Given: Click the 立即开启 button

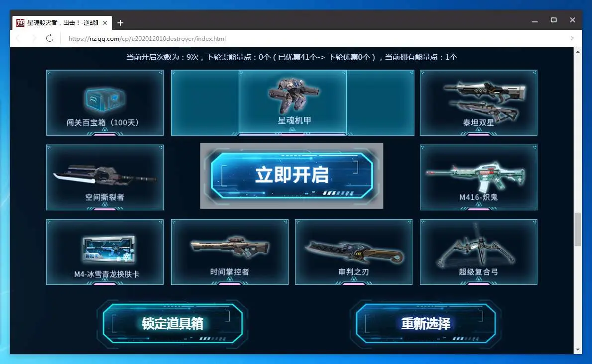Looking at the screenshot, I should coord(292,176).
